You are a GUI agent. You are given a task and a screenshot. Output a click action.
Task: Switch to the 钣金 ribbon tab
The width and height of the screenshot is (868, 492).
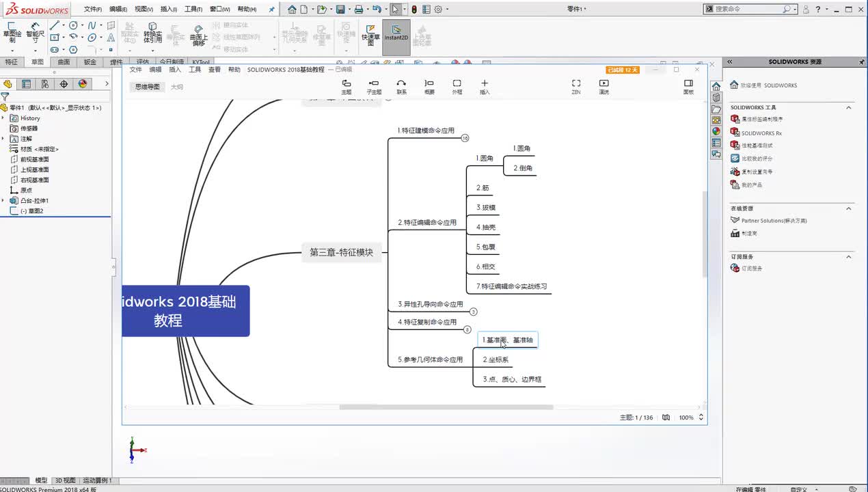pos(90,62)
